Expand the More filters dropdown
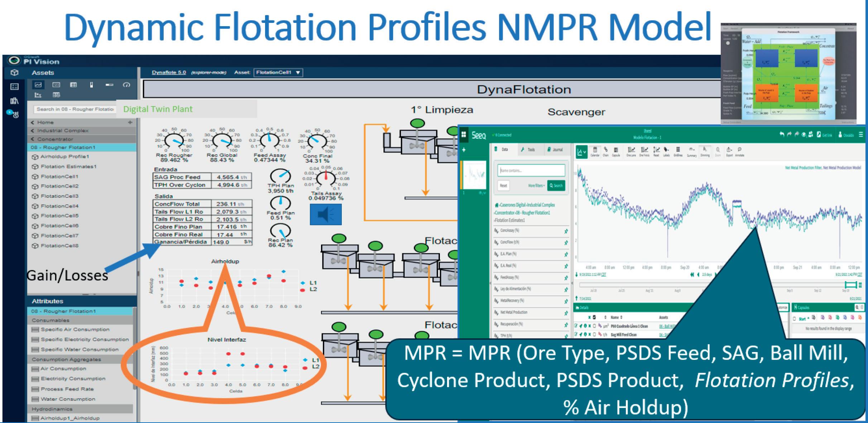Viewport: 868px width, 423px height. pos(536,185)
